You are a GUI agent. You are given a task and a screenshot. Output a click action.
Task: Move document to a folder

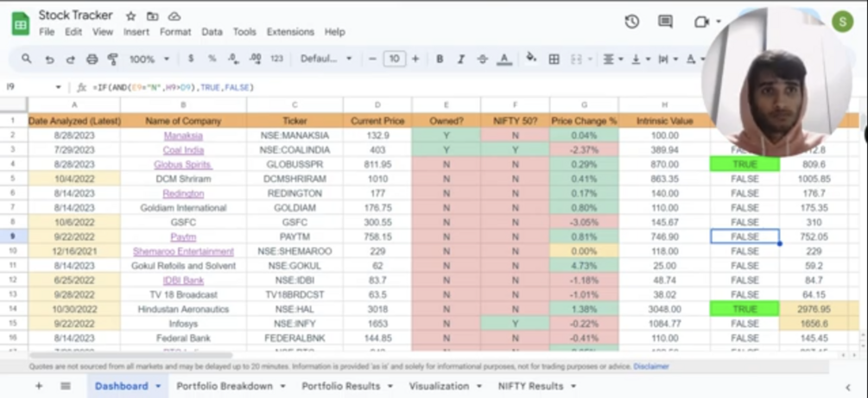[152, 16]
